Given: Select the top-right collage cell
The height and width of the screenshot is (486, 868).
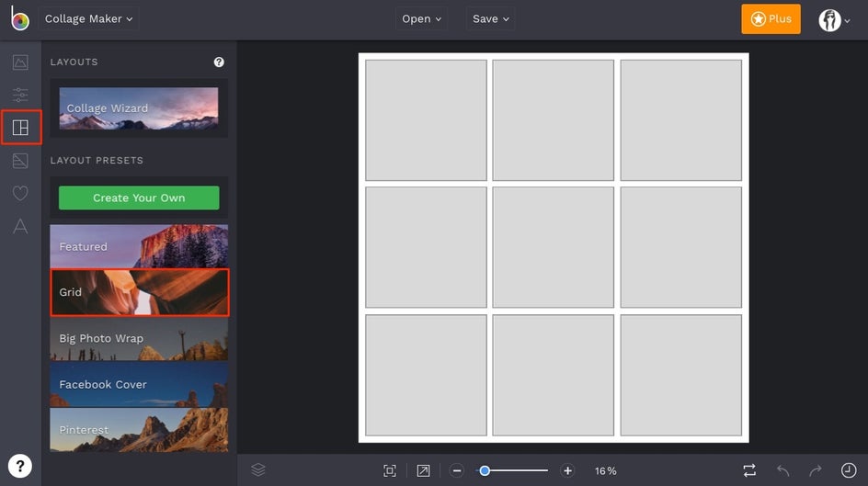Looking at the screenshot, I should tap(681, 120).
